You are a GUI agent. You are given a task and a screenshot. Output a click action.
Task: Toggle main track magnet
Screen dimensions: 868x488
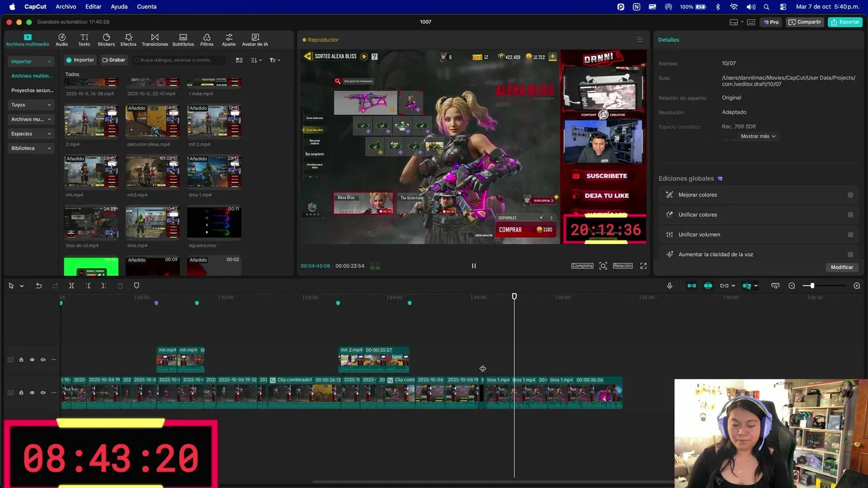(692, 286)
